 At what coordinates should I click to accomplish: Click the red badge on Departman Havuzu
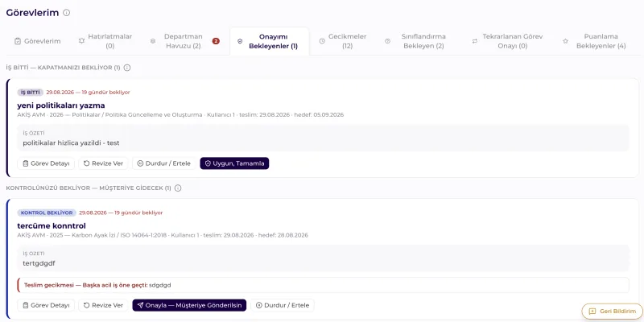pos(216,41)
